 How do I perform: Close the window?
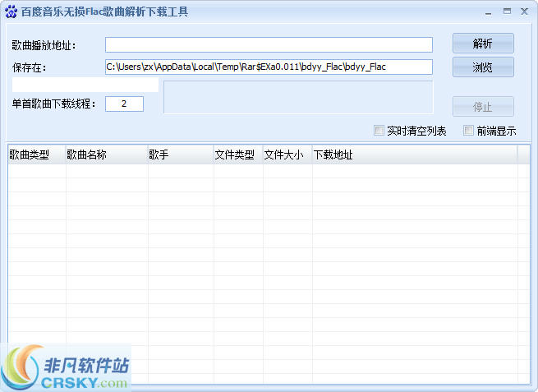[x=524, y=12]
